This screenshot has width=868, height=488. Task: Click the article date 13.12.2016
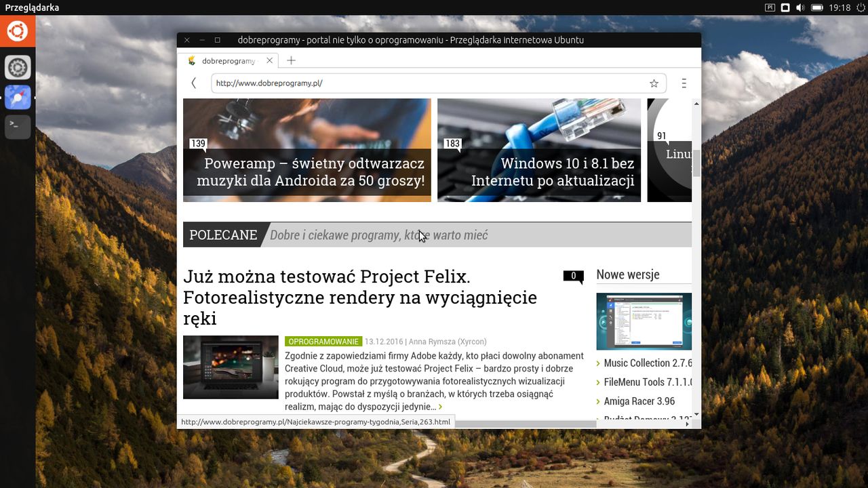click(x=385, y=342)
